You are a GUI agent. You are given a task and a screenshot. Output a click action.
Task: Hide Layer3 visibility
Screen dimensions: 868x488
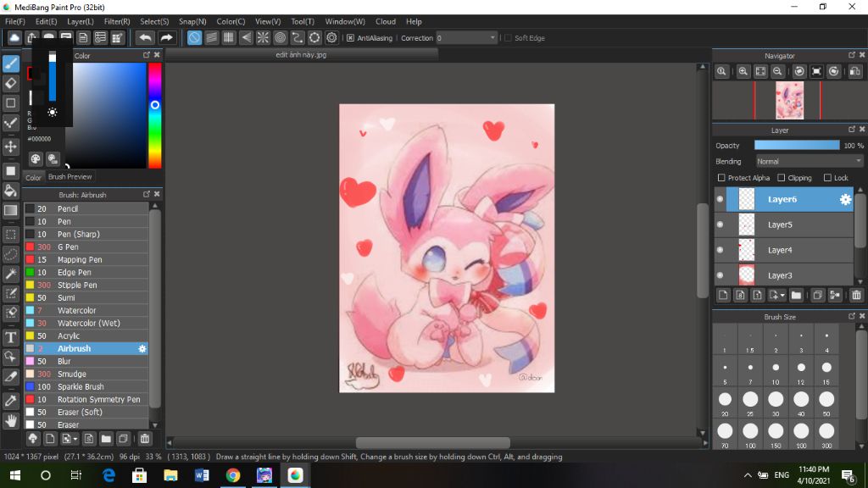coord(721,275)
